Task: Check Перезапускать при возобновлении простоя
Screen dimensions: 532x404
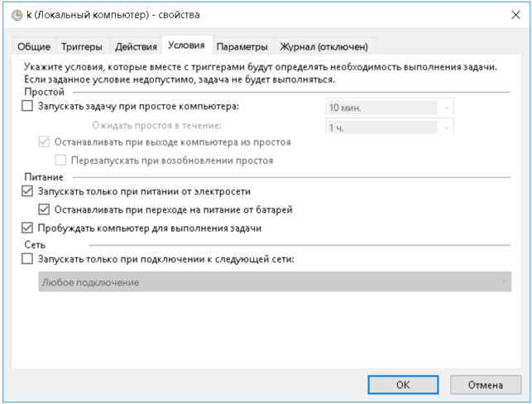Action: (x=60, y=161)
